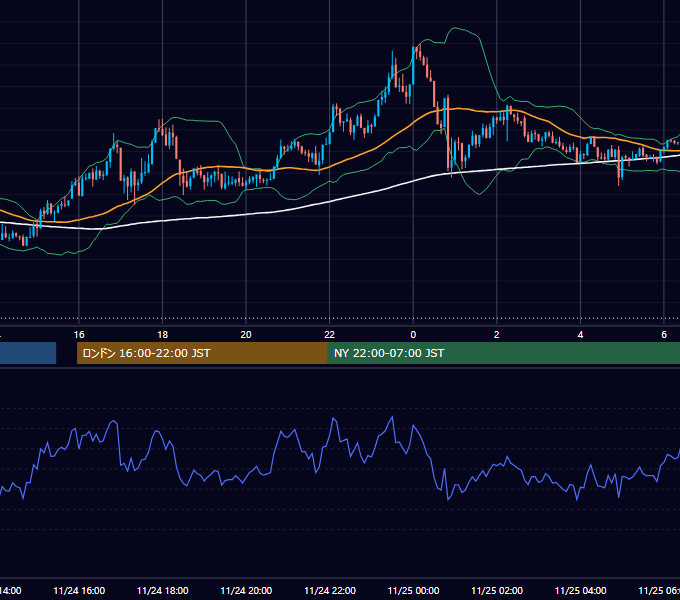Click the 16 hour label on upper axis
The image size is (680, 600).
click(79, 335)
